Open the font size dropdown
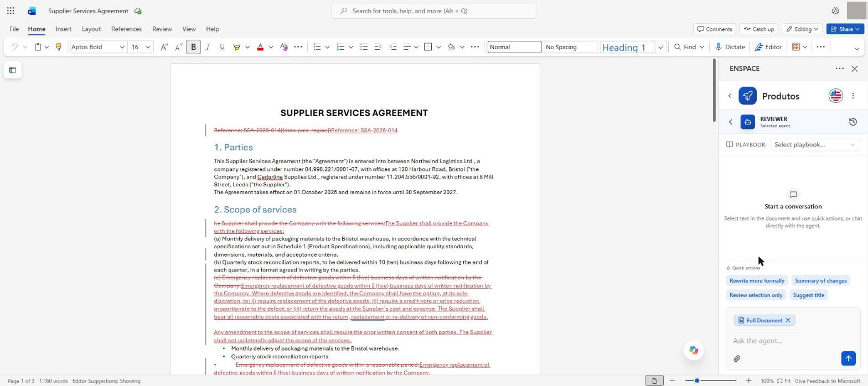Screen dimensions: 868x386 pyautogui.click(x=148, y=47)
